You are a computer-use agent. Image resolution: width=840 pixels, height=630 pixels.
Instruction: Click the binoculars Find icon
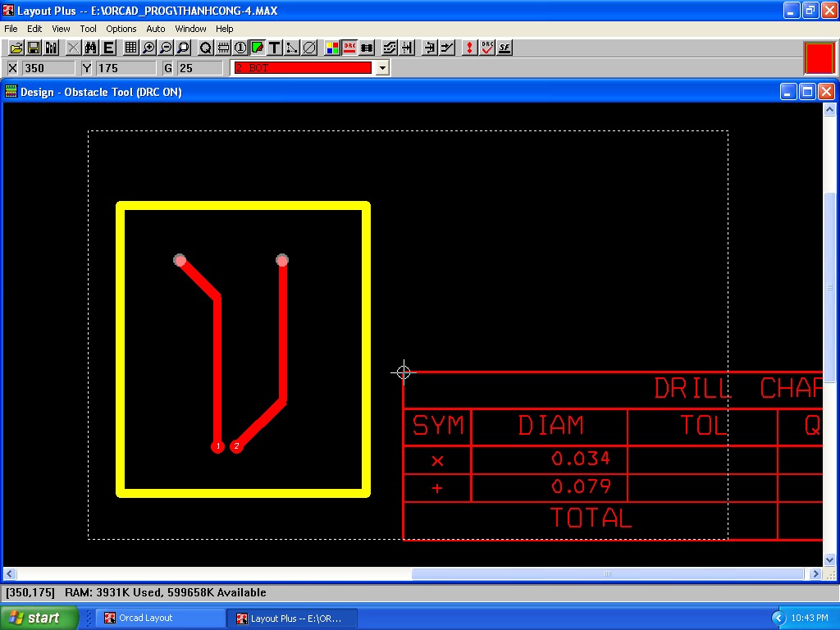pyautogui.click(x=91, y=48)
